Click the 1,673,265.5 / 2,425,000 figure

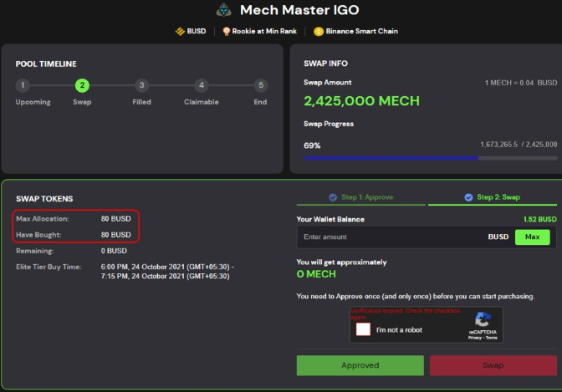519,145
